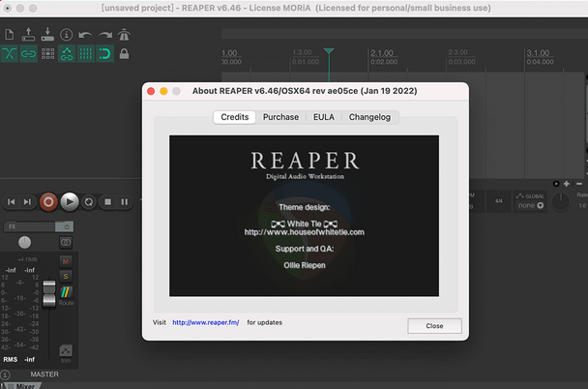Screen dimensions: 588x389
Task: Click the 2.1.00 ruler position
Action: [382, 53]
